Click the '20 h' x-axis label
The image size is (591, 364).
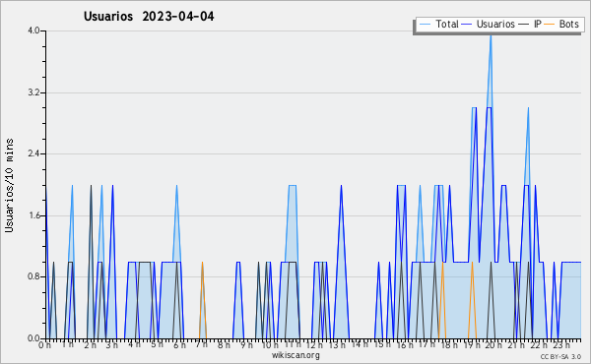pyautogui.click(x=493, y=345)
